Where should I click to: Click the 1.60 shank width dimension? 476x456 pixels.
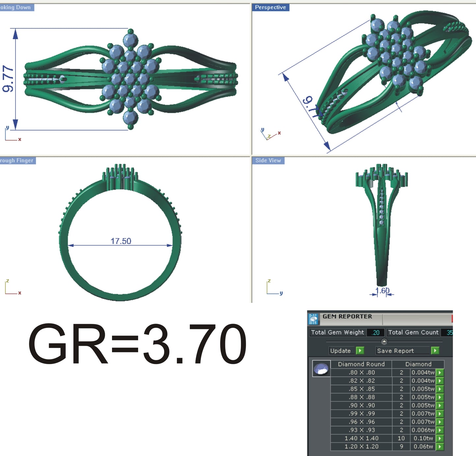pyautogui.click(x=382, y=291)
